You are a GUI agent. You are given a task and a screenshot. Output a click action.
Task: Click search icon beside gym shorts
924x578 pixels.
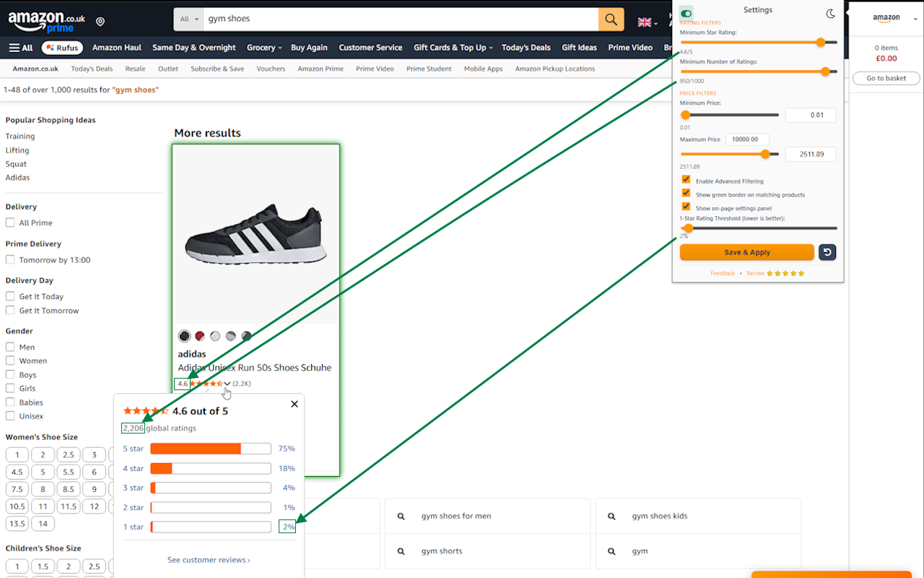[401, 551]
